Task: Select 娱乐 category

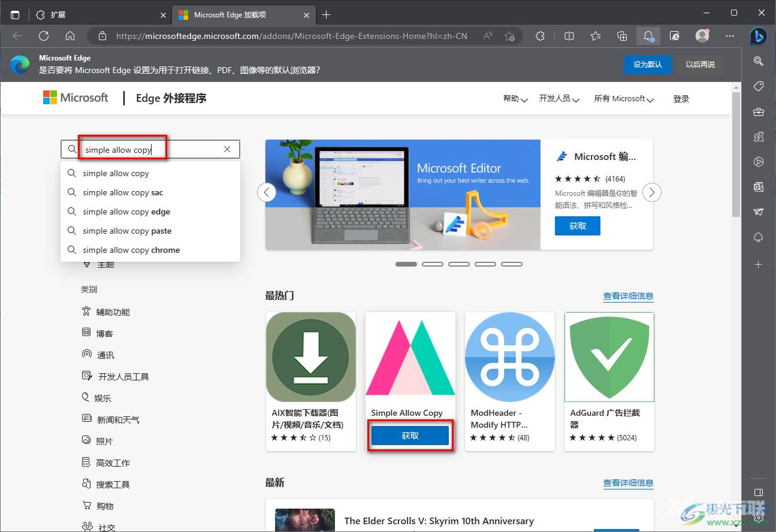Action: (96, 398)
